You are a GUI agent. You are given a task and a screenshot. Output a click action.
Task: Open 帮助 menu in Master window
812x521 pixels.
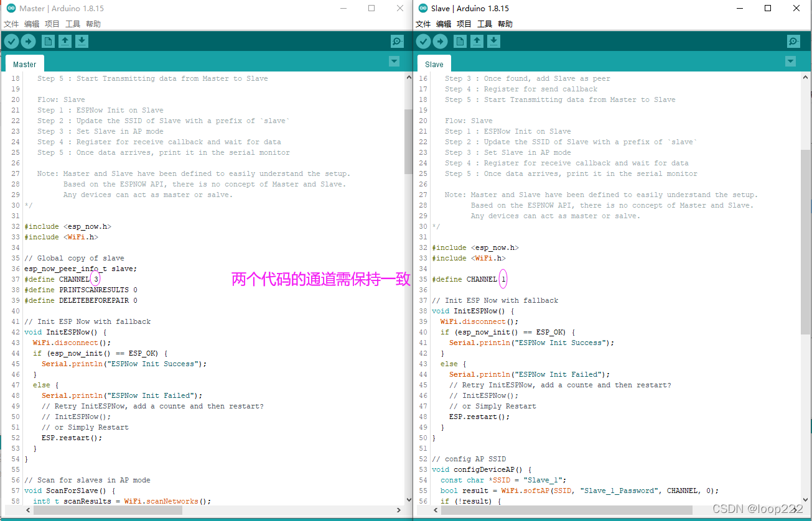coord(93,24)
